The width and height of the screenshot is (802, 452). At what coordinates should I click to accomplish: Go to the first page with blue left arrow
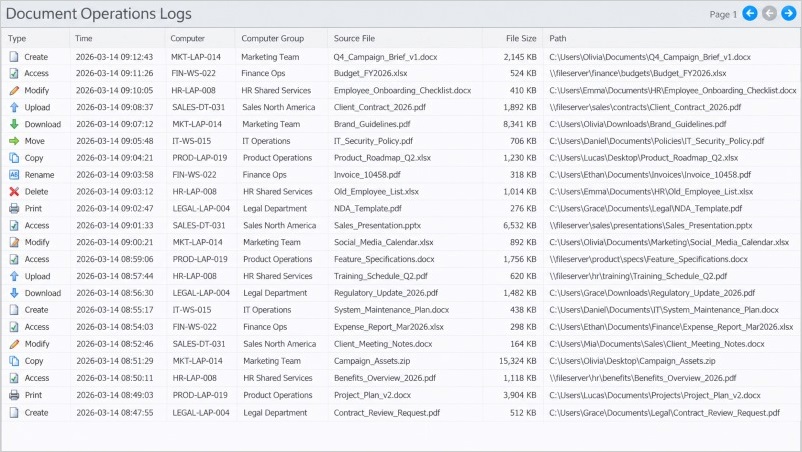[750, 14]
